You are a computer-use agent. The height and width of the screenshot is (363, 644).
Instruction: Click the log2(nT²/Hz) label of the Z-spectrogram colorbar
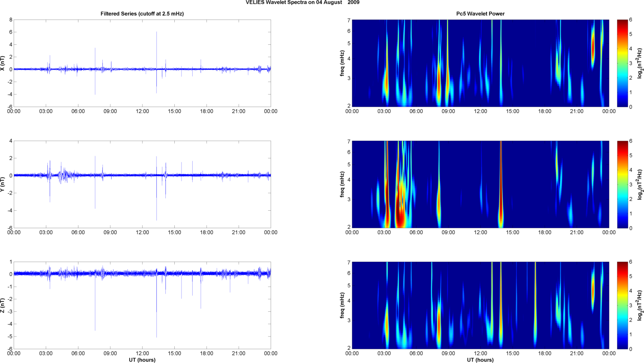640,305
